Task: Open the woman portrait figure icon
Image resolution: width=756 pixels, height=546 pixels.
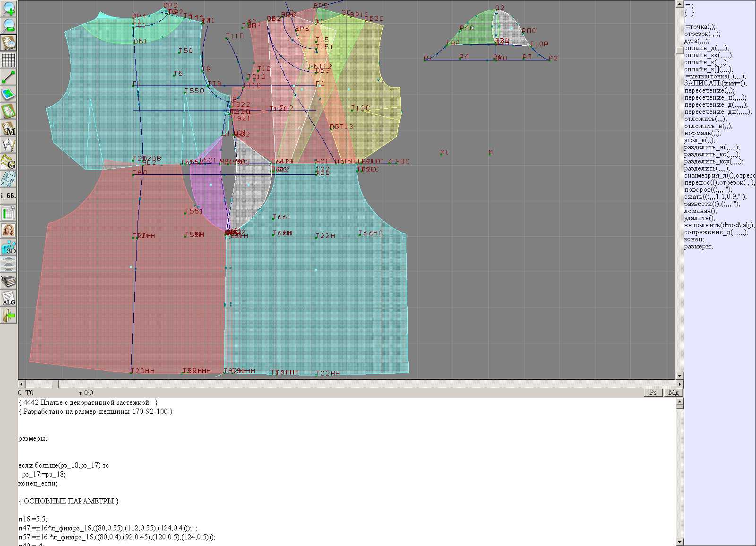Action: coord(9,230)
